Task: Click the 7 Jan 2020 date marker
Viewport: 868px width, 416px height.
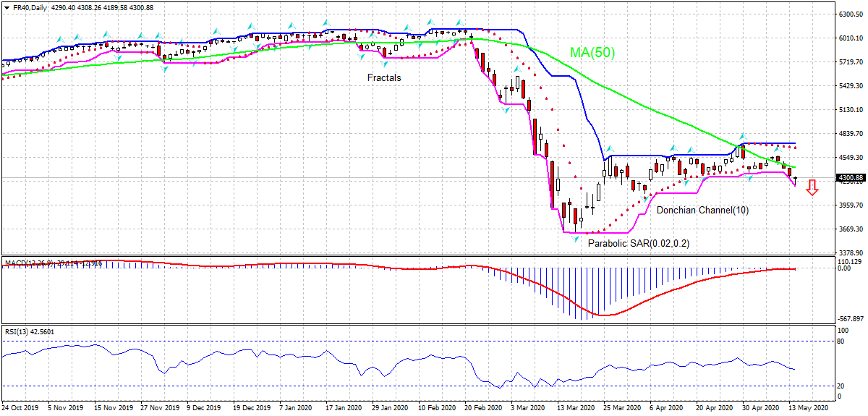Action: [298, 408]
